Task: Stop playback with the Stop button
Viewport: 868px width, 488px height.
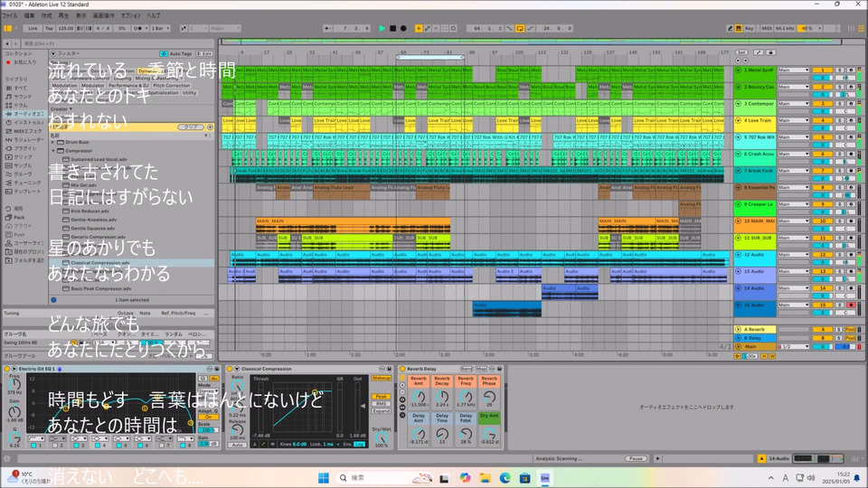Action: [392, 28]
